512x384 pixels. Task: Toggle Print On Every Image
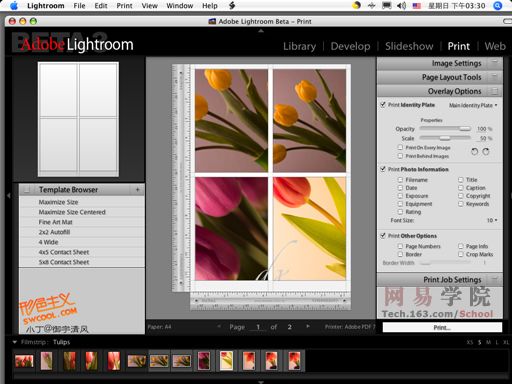coord(400,147)
